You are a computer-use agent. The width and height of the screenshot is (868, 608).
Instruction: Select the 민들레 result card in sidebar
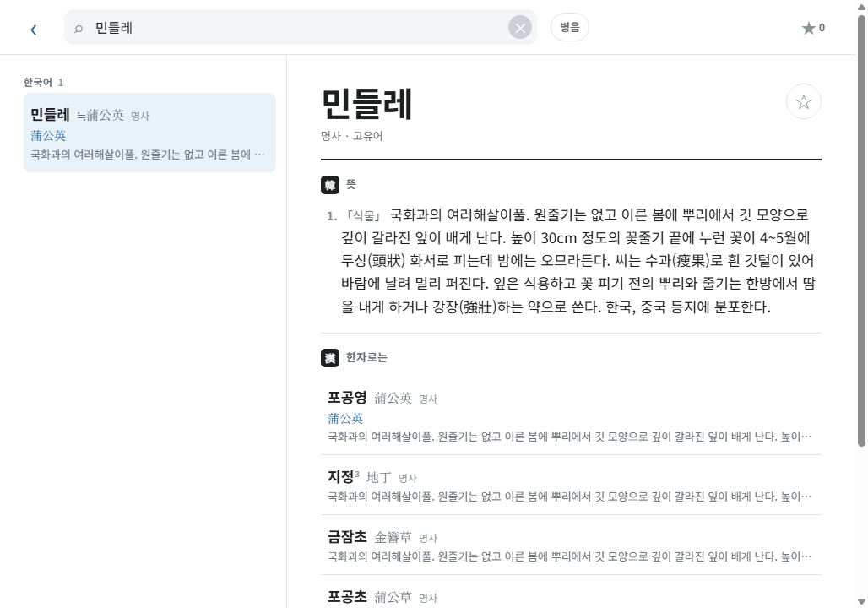(x=149, y=133)
